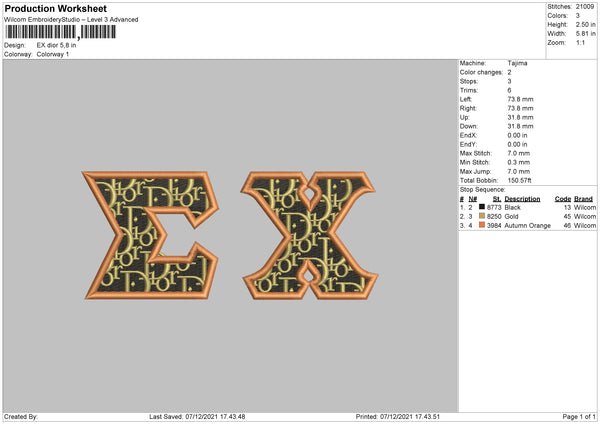Click the Gold thread color swatch

click(482, 216)
